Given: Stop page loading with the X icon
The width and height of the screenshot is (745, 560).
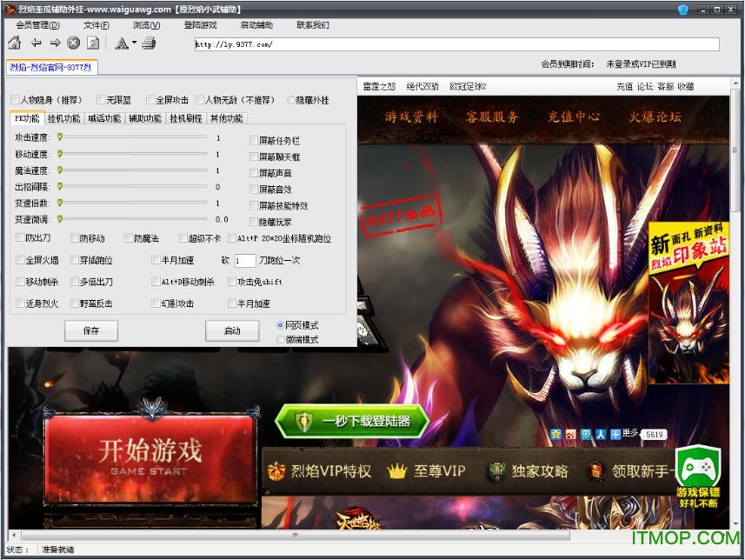Looking at the screenshot, I should (x=73, y=43).
